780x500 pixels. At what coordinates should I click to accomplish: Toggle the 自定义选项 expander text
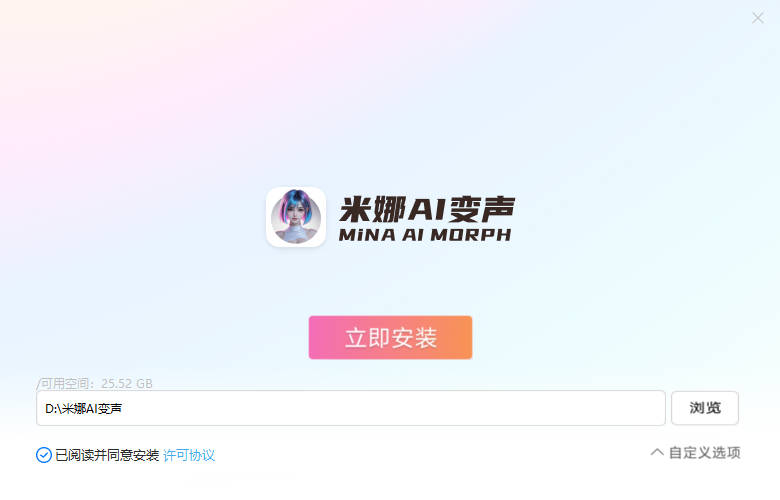click(704, 452)
